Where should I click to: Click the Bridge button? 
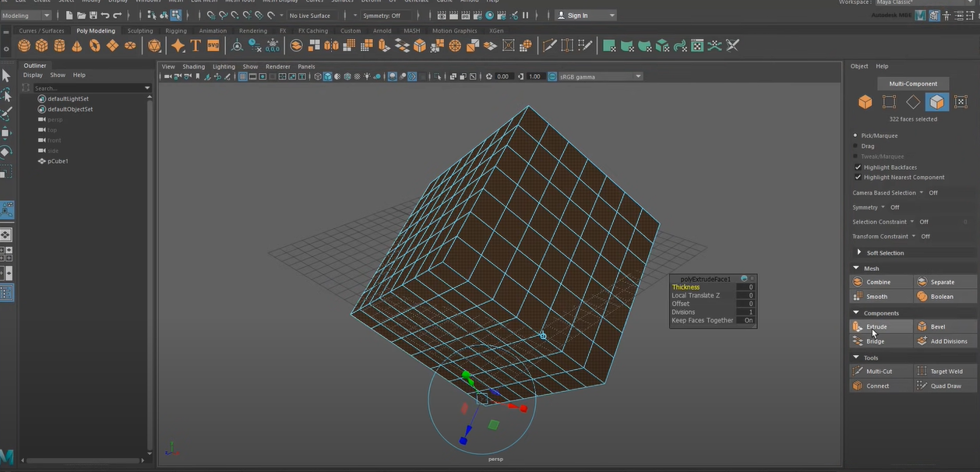click(881, 341)
